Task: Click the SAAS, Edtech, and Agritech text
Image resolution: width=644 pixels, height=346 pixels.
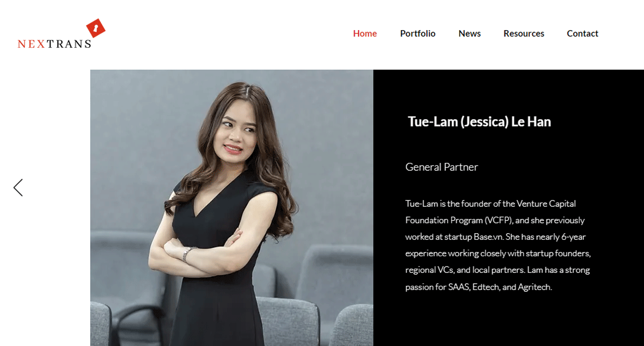Action: point(500,287)
